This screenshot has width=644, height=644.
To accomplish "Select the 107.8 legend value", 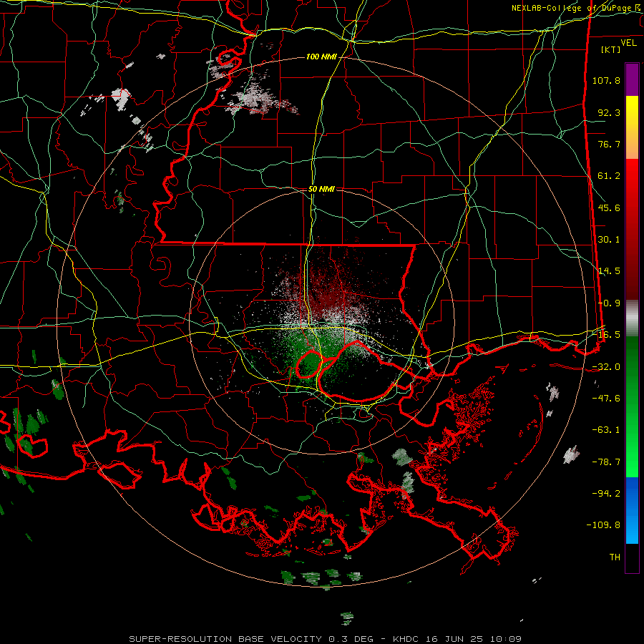I will [x=606, y=80].
